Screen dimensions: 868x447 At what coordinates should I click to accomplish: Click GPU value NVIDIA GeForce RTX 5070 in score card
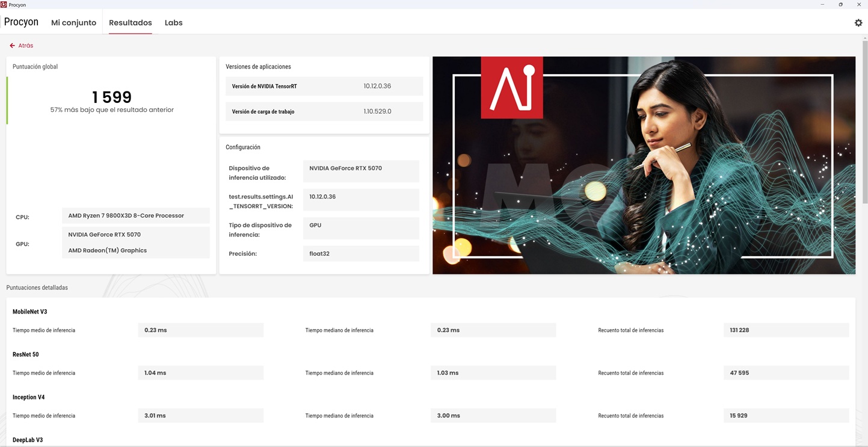[x=105, y=235]
